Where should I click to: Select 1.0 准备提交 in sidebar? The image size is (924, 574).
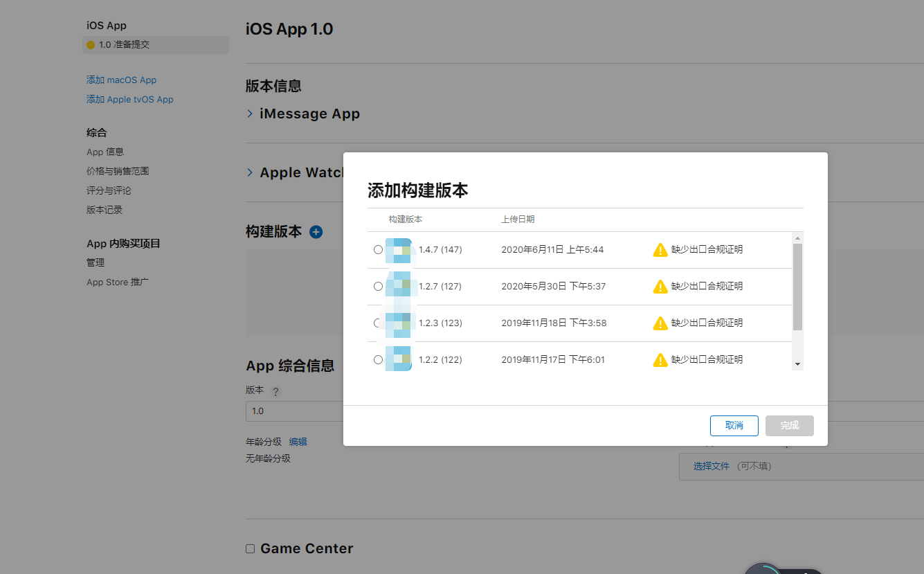pyautogui.click(x=156, y=45)
